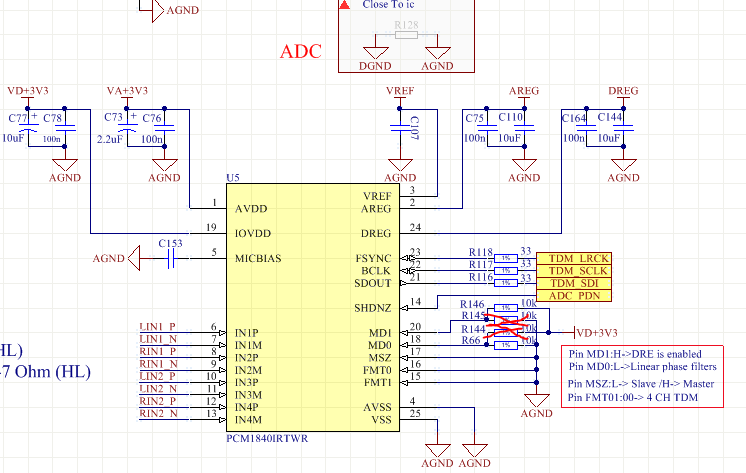Screen dimensions: 746x473
Task: Click the SHDNZ pin label
Action: (373, 308)
